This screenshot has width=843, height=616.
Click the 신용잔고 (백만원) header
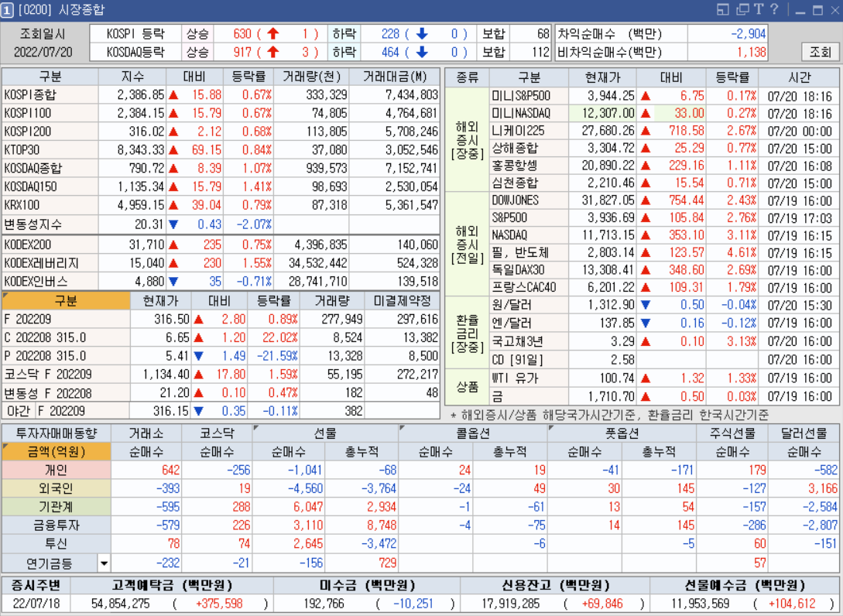pos(555,585)
